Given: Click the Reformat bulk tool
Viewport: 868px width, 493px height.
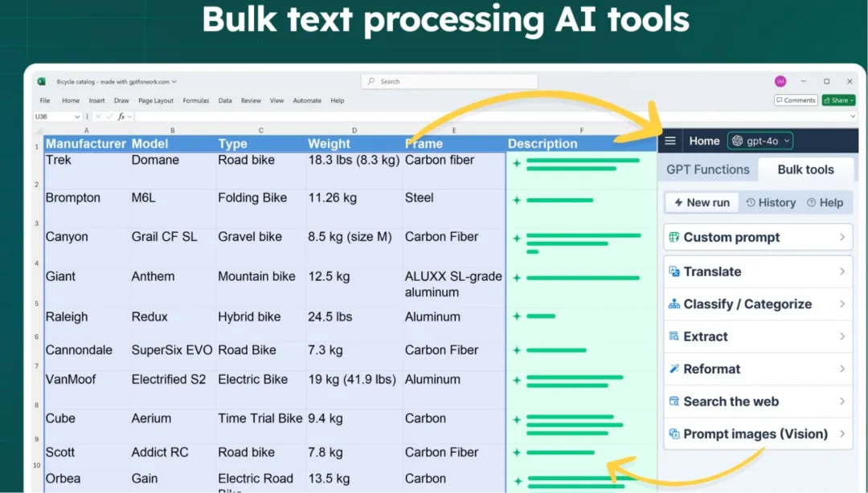Looking at the screenshot, I should (758, 369).
